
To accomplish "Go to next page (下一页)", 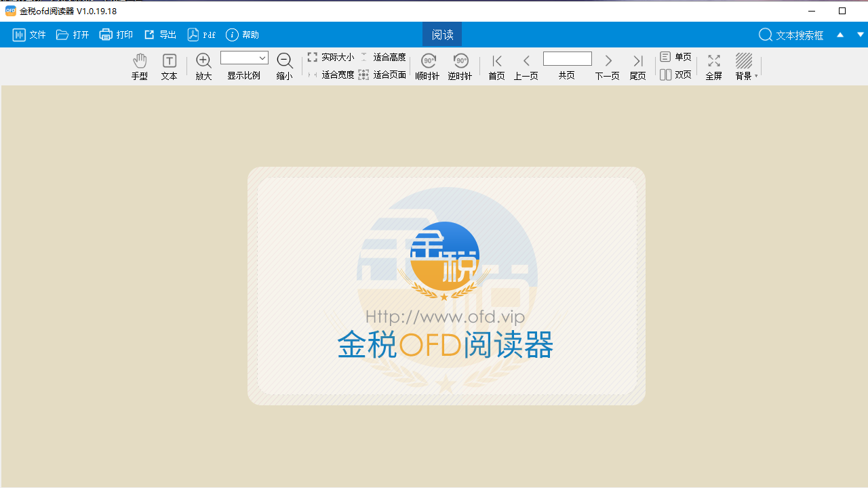I will pyautogui.click(x=608, y=66).
